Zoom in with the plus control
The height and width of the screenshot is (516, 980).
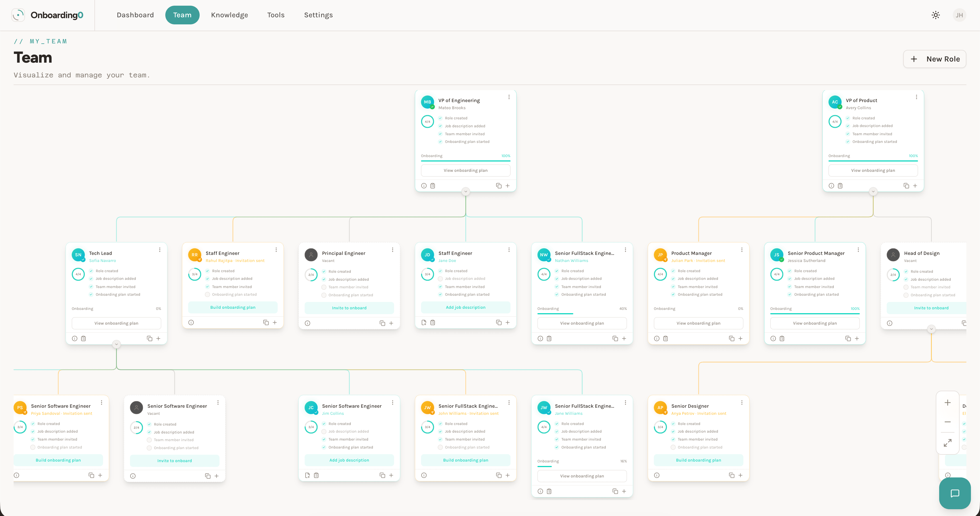[947, 402]
